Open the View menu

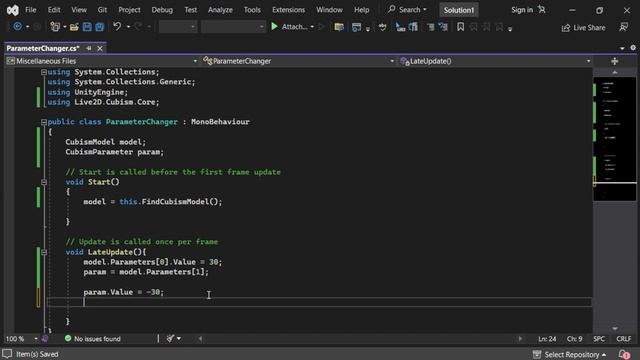pyautogui.click(x=79, y=10)
